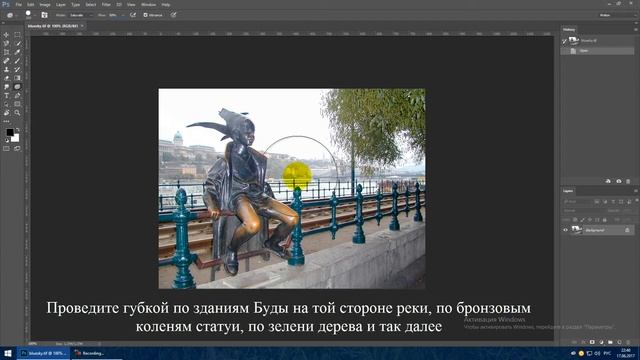This screenshot has width=640, height=360.
Task: Open the Flow slider dropdown arrow
Action: [123, 15]
